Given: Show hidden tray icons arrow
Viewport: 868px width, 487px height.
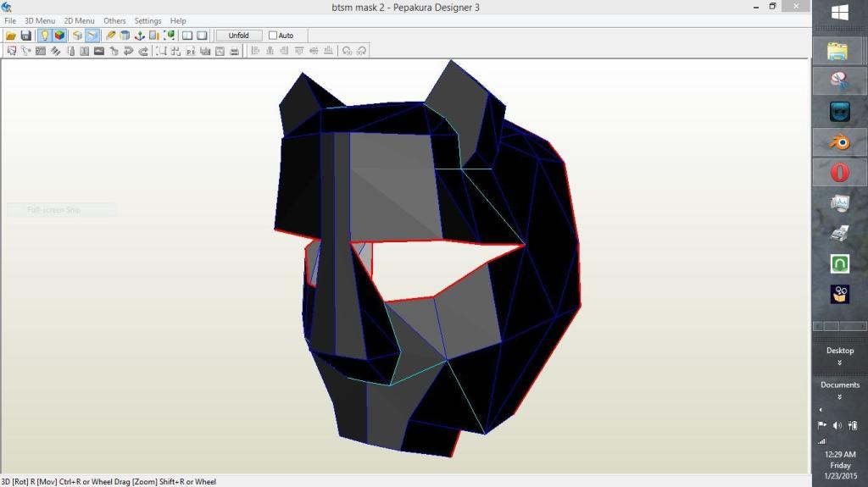Looking at the screenshot, I should 821,410.
